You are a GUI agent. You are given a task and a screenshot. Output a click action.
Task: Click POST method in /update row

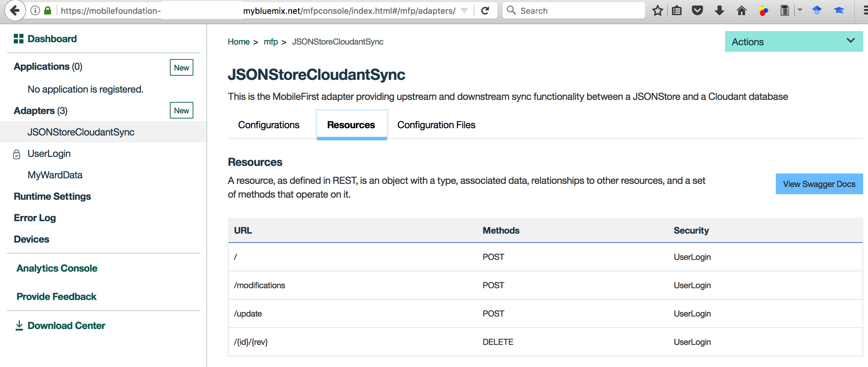[493, 313]
